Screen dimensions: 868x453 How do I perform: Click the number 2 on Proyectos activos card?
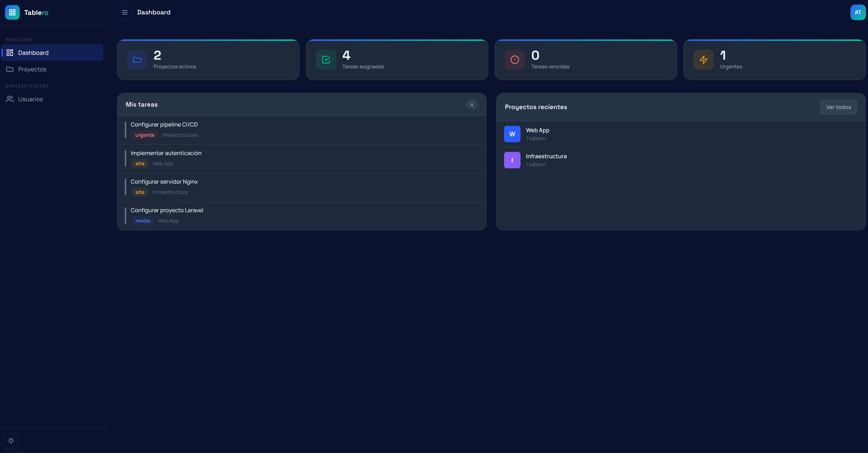(157, 55)
